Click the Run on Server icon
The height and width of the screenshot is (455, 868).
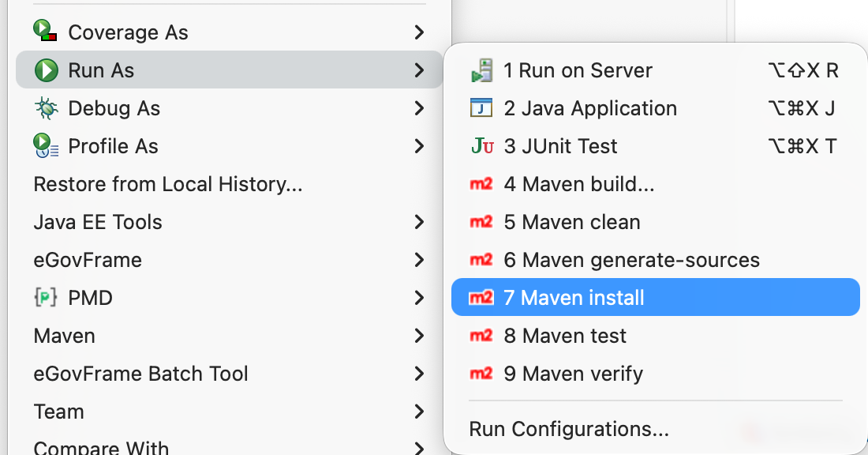point(481,71)
